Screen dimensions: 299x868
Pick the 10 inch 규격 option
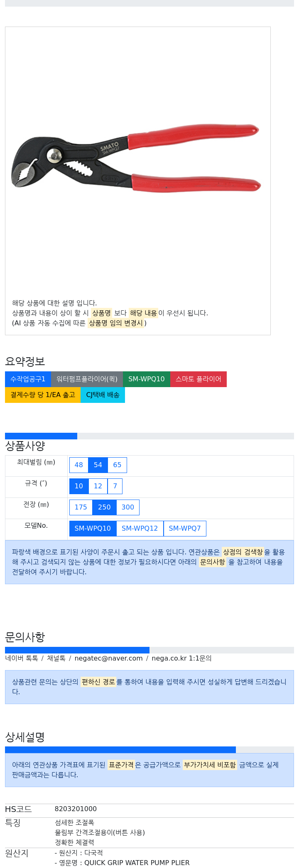79,486
